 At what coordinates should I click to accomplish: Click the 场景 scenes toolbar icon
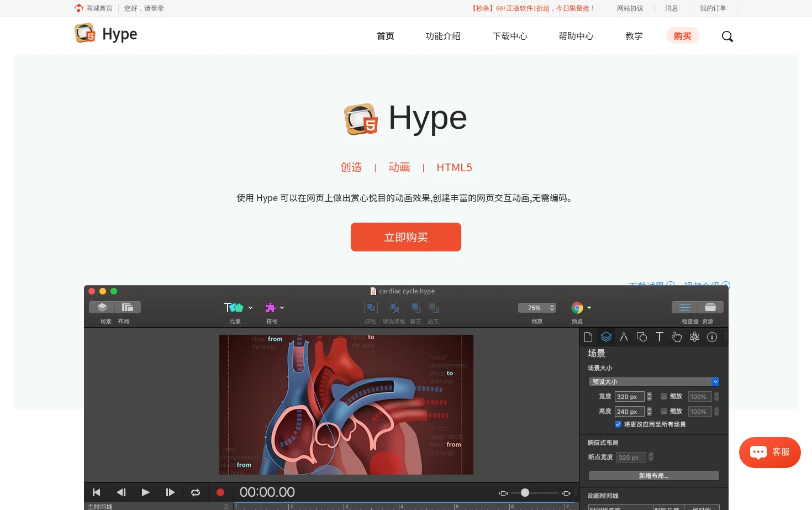pyautogui.click(x=102, y=307)
